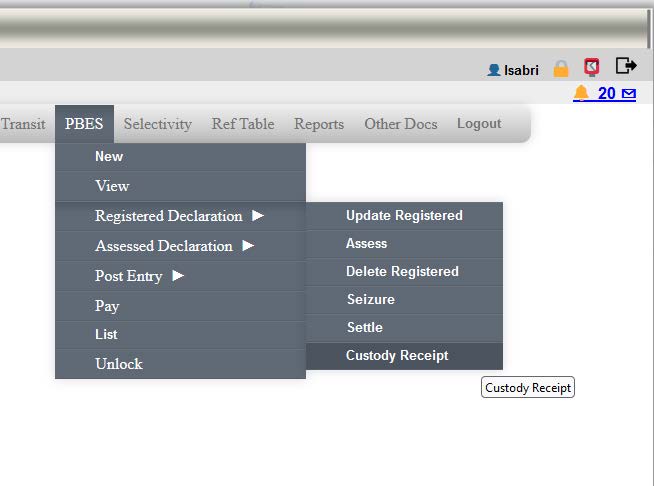The width and height of the screenshot is (654, 486).
Task: Select Unlock in the PBES menu
Action: (119, 364)
